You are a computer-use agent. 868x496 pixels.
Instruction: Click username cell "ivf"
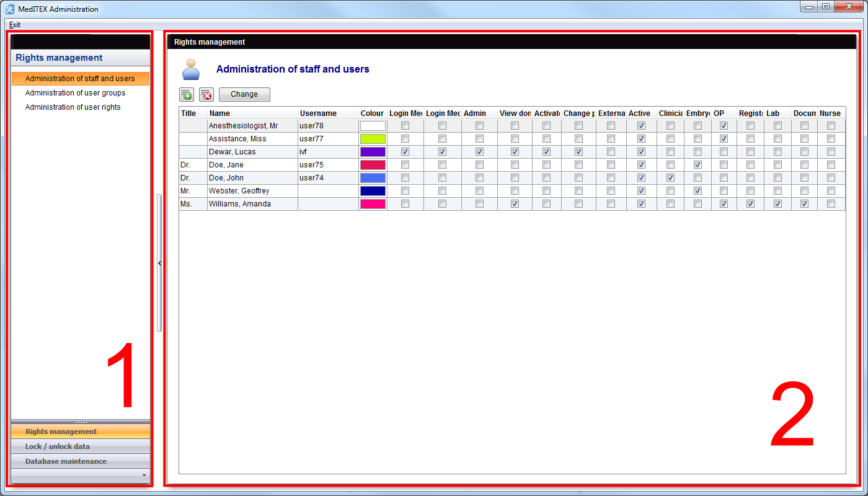tap(328, 152)
